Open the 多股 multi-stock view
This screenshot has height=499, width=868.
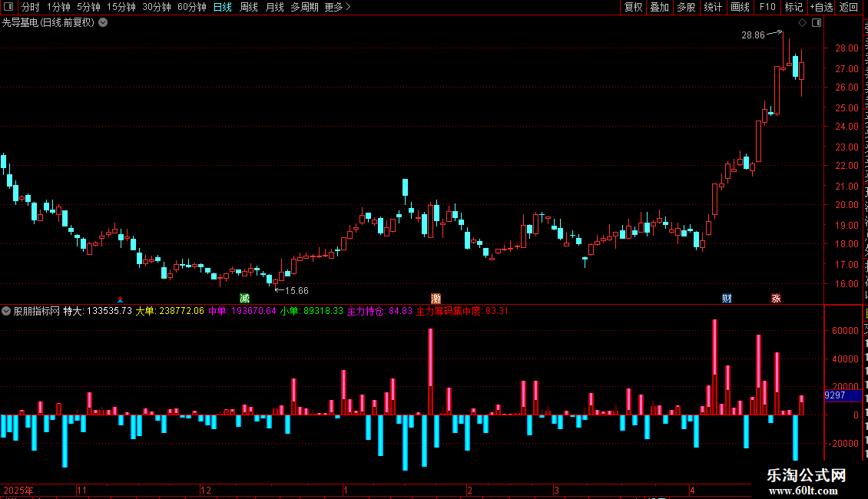[x=687, y=7]
